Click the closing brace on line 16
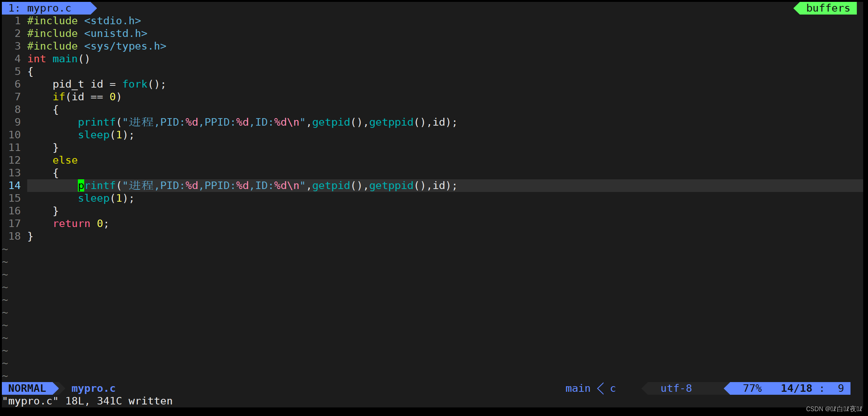The height and width of the screenshot is (416, 868). (56, 211)
